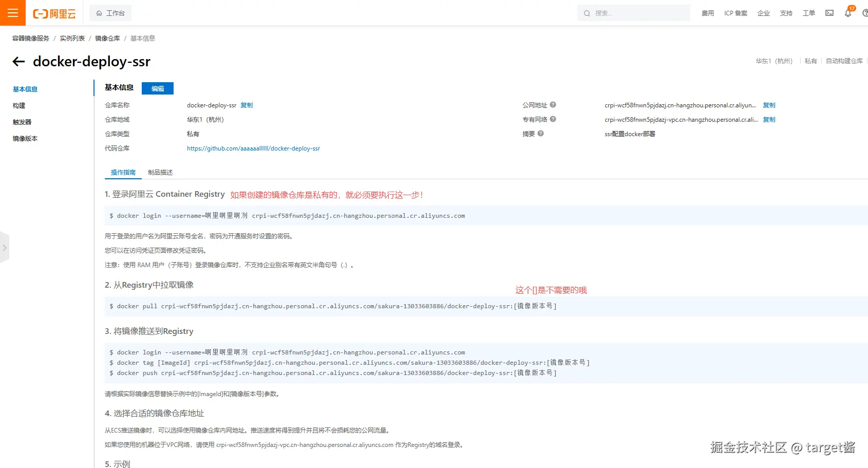Open the notification bell with badge 17
Image resolution: width=868 pixels, height=468 pixels.
coord(848,12)
